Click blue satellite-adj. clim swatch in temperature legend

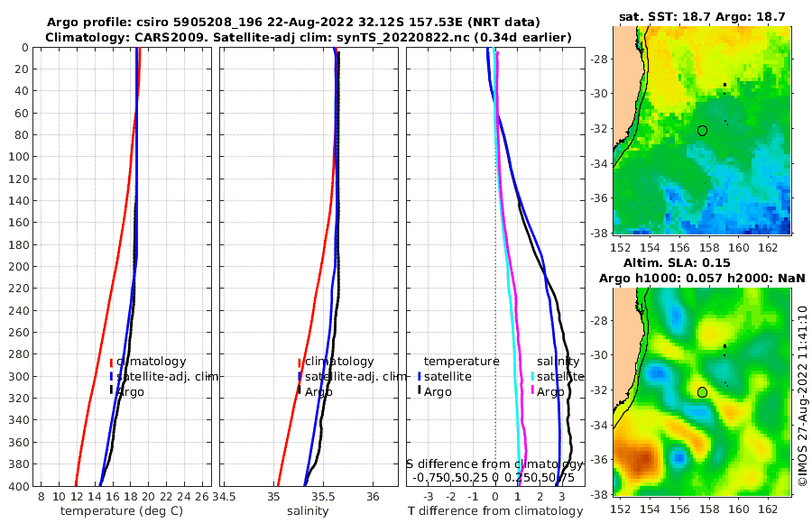[x=111, y=377]
